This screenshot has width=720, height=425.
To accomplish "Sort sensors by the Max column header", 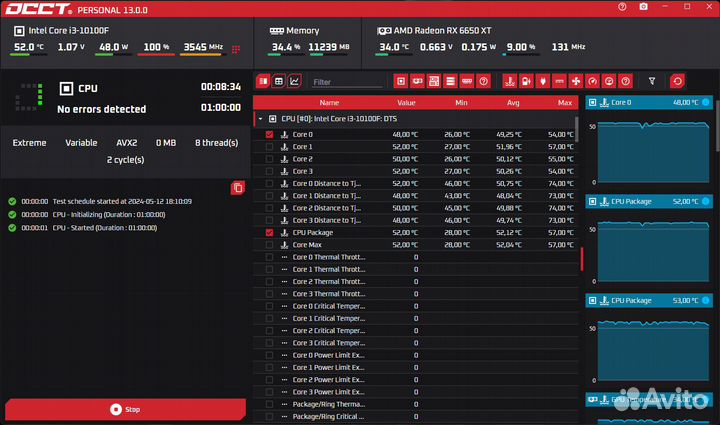I will (x=565, y=102).
